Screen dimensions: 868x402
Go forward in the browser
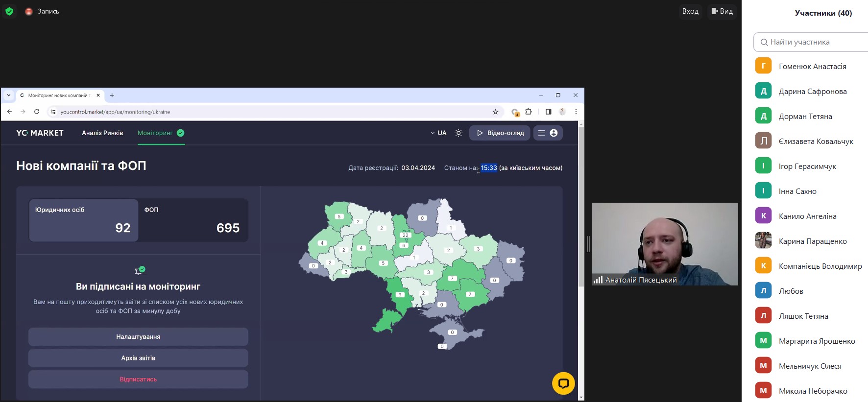click(23, 112)
